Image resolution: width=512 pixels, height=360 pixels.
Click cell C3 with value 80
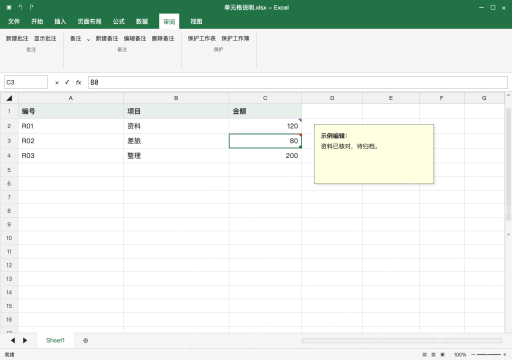coord(265,141)
